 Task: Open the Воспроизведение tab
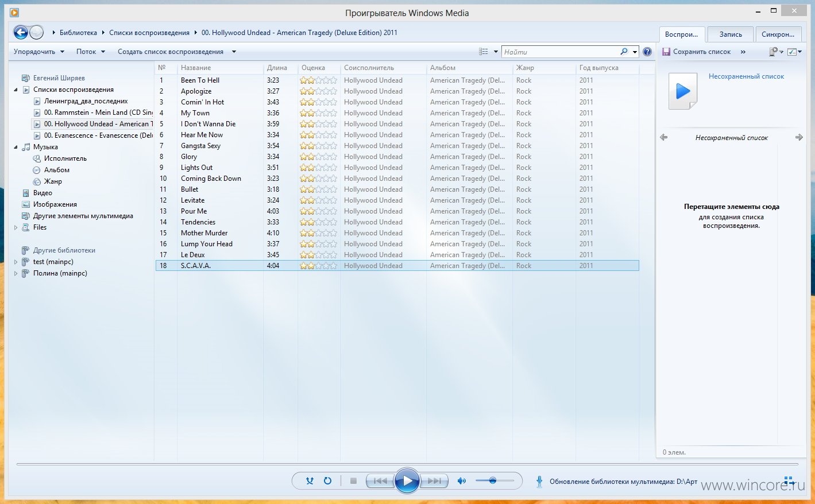(x=682, y=34)
